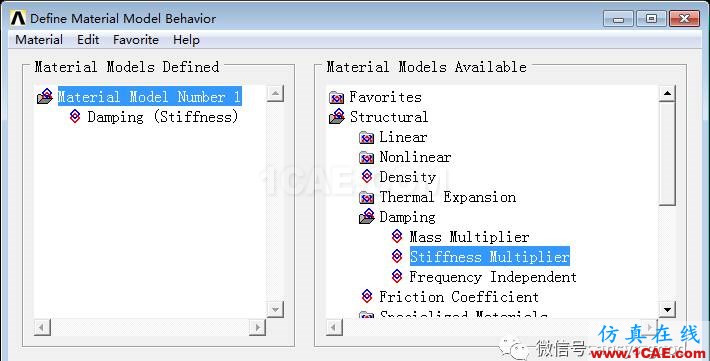The image size is (710, 361).
Task: Click the Frequency Independent diamond icon
Action: pos(397,276)
